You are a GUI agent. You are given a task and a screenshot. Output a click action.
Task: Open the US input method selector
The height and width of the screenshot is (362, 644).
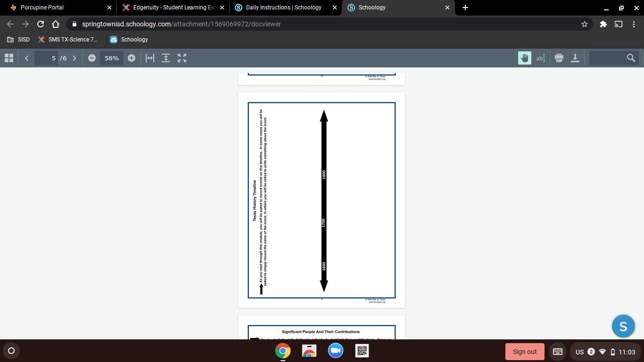580,352
